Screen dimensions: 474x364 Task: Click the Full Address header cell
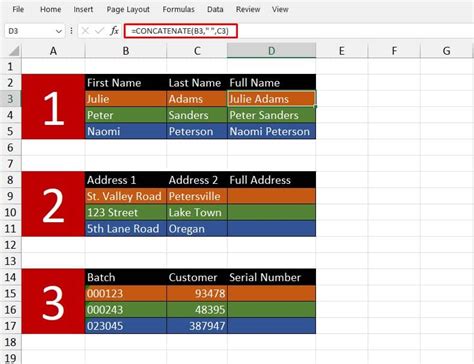[x=272, y=180]
